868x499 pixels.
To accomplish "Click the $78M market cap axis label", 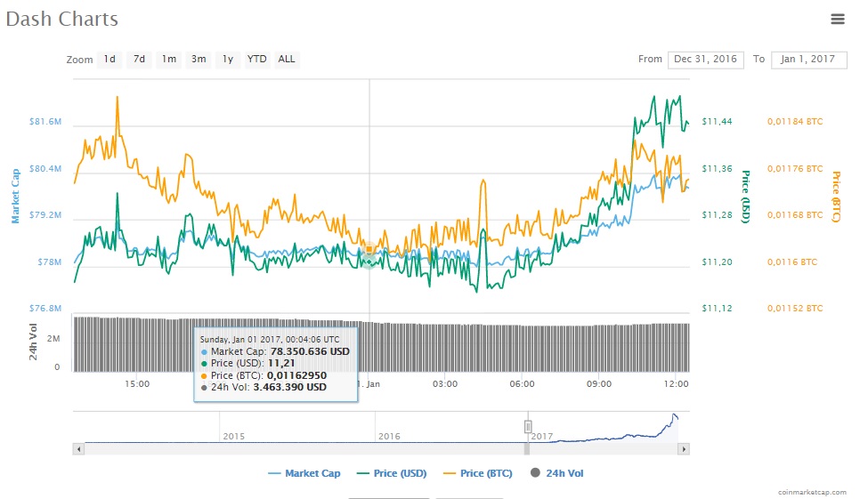I will pos(49,262).
